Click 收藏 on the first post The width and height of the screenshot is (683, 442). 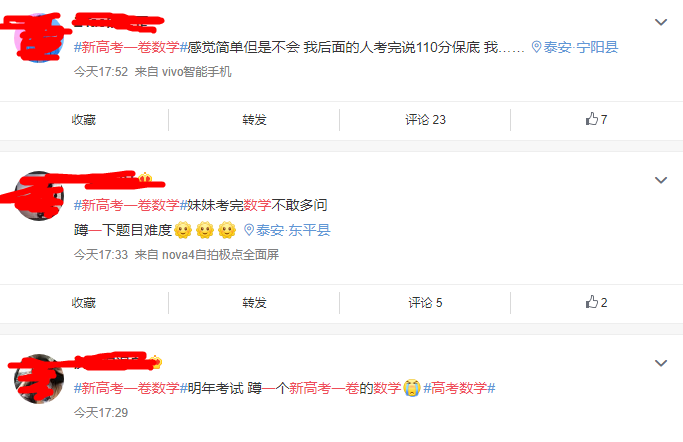tap(84, 120)
